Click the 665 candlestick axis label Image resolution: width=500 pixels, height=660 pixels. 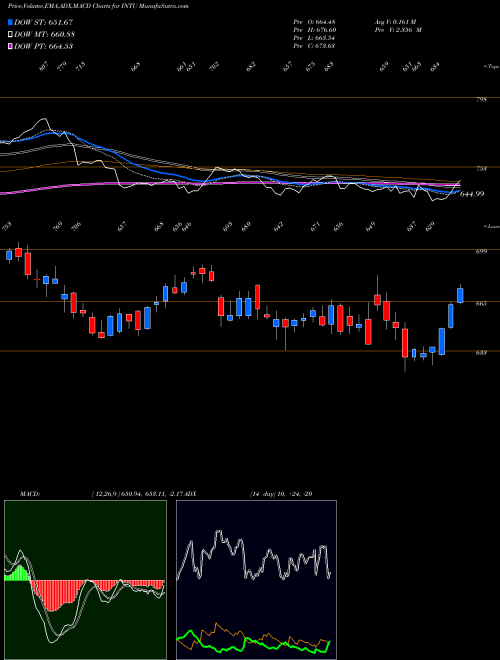coord(482,303)
